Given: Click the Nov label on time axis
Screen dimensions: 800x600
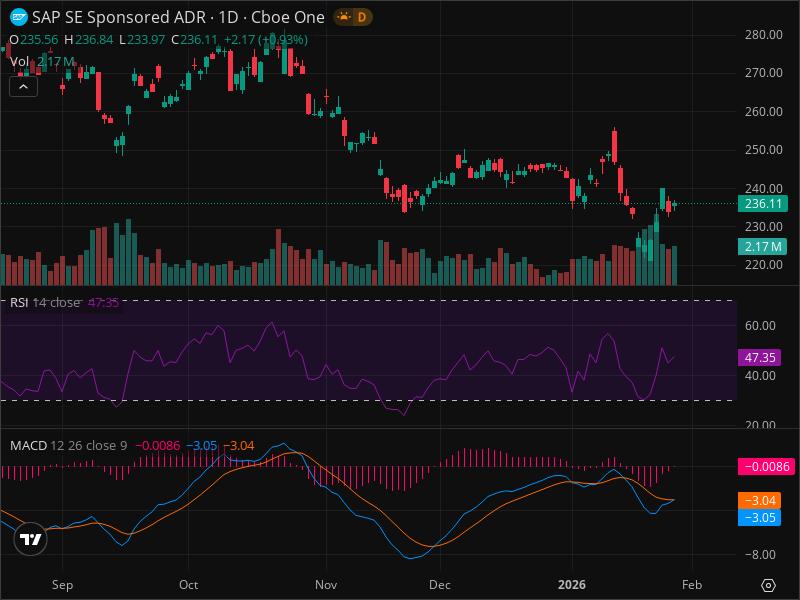Looking at the screenshot, I should (x=326, y=585).
